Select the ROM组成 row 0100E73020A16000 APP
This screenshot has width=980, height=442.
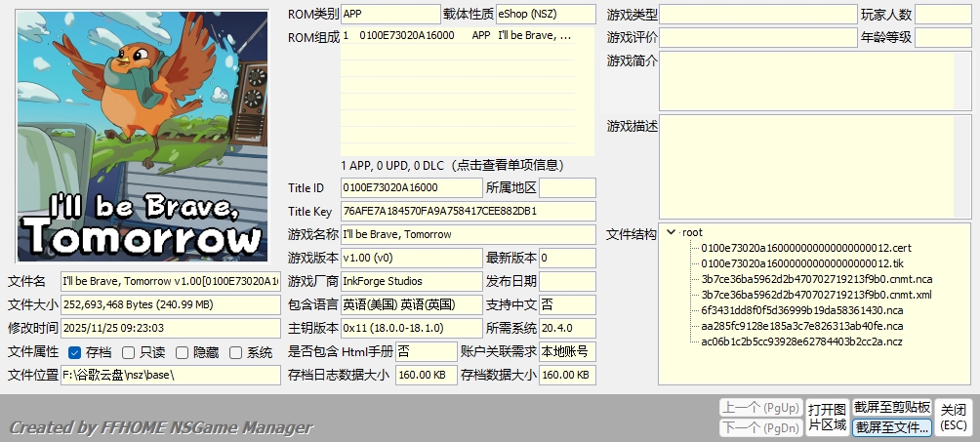point(458,36)
